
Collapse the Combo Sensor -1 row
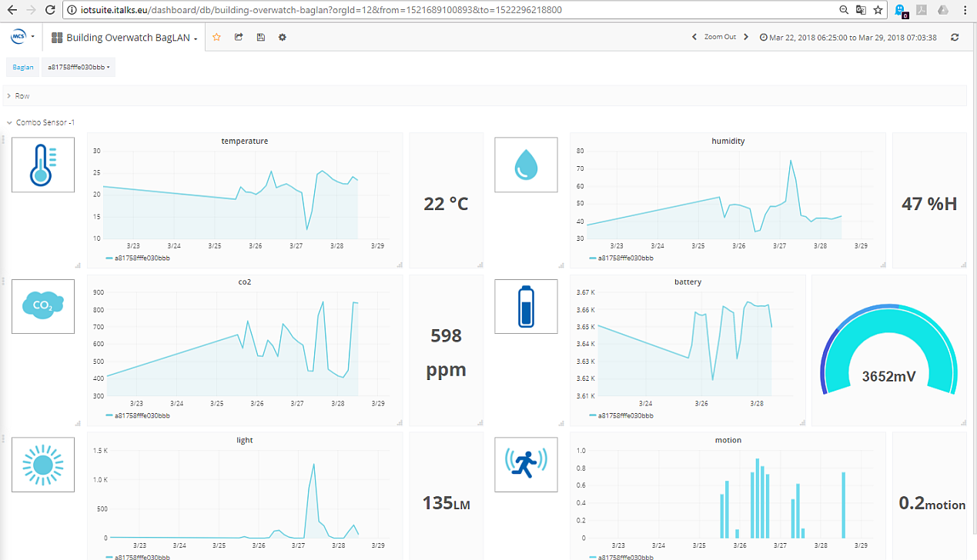click(45, 122)
